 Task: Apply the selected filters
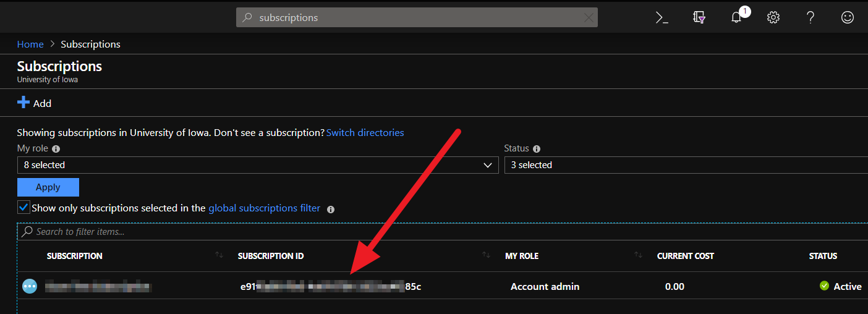(48, 187)
